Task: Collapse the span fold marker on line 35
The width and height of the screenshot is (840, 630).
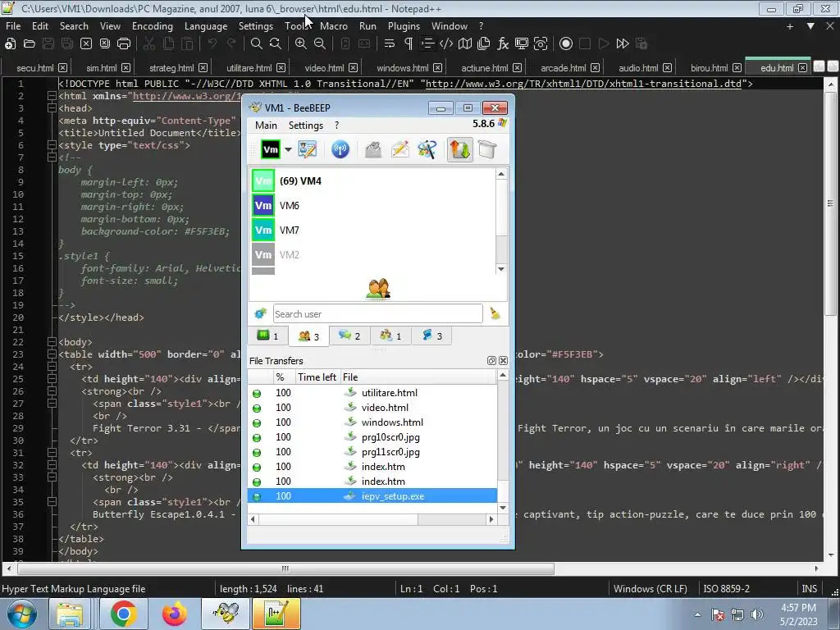Action: tap(52, 502)
